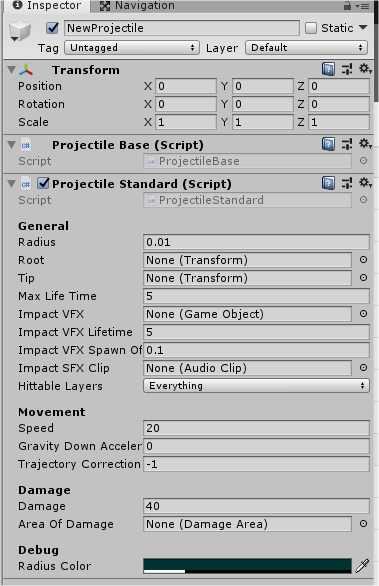Open Projectile Standard gear menu
Screen dimensions: 379x586
tap(365, 183)
